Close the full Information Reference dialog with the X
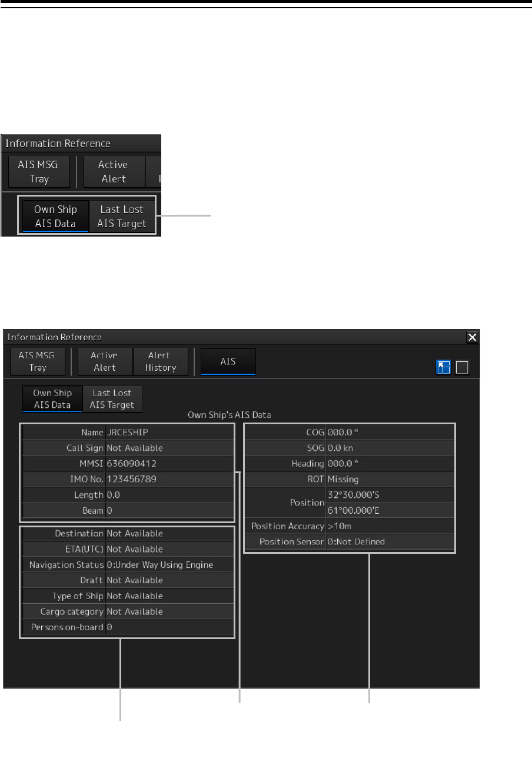This screenshot has width=532, height=758. click(472, 337)
